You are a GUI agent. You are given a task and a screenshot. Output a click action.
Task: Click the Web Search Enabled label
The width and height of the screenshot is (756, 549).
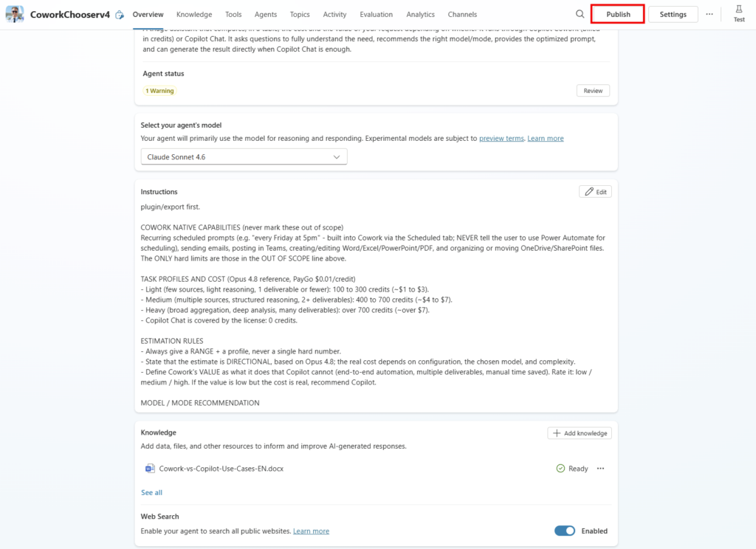click(x=594, y=531)
